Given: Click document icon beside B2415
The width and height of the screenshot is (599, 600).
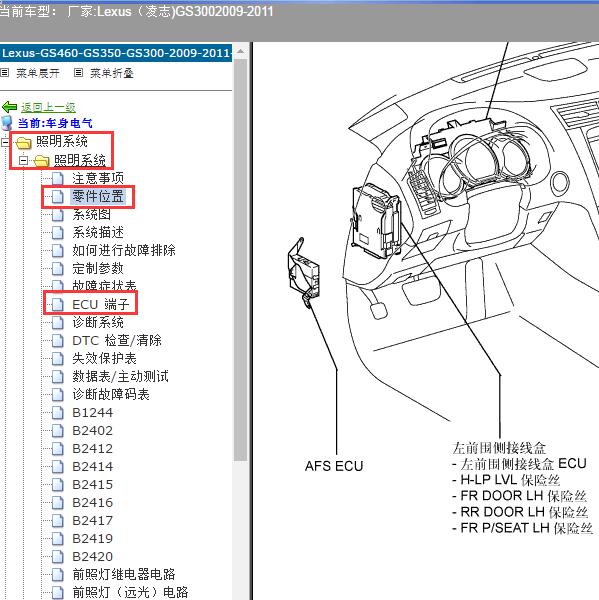Looking at the screenshot, I should coord(57,484).
